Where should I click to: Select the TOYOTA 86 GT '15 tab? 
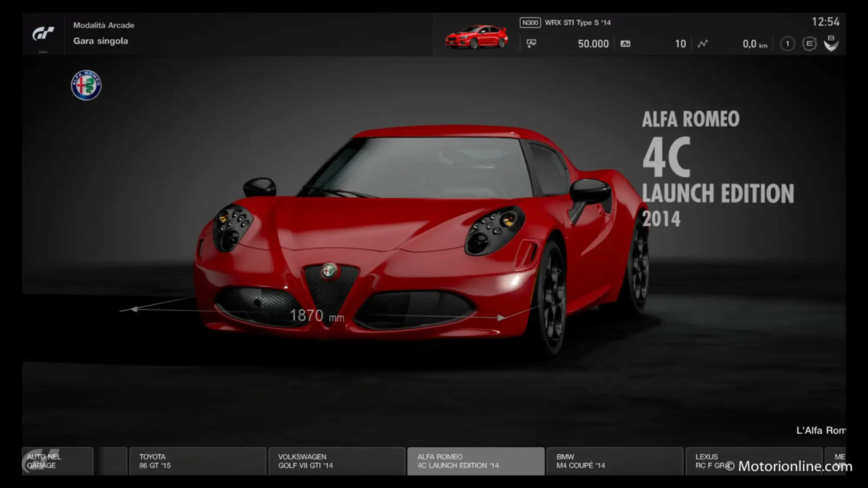tap(197, 461)
